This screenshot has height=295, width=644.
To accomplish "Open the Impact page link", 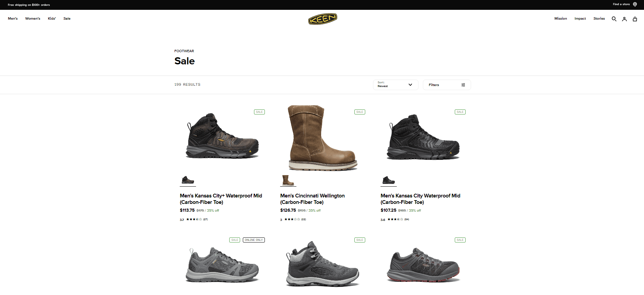I will click(580, 19).
